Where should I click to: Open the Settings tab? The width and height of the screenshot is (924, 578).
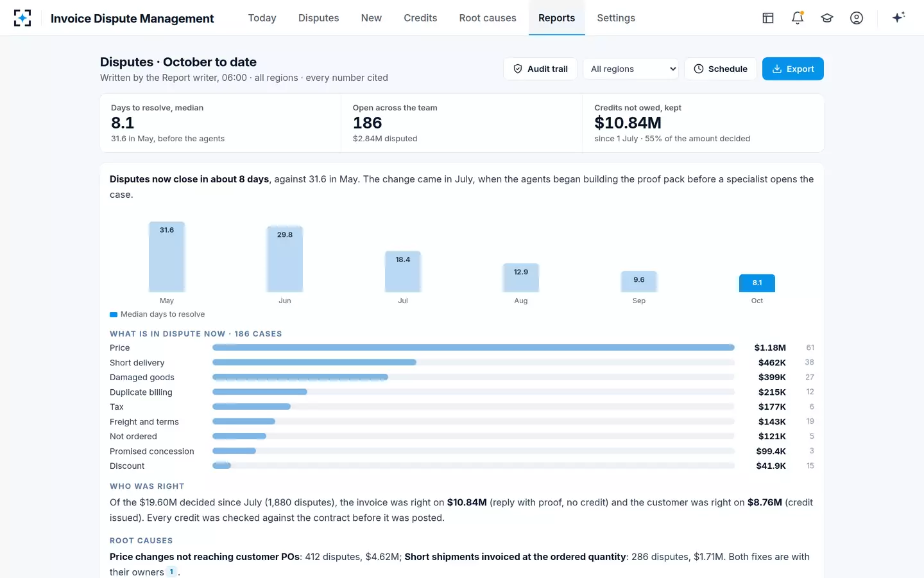[616, 18]
